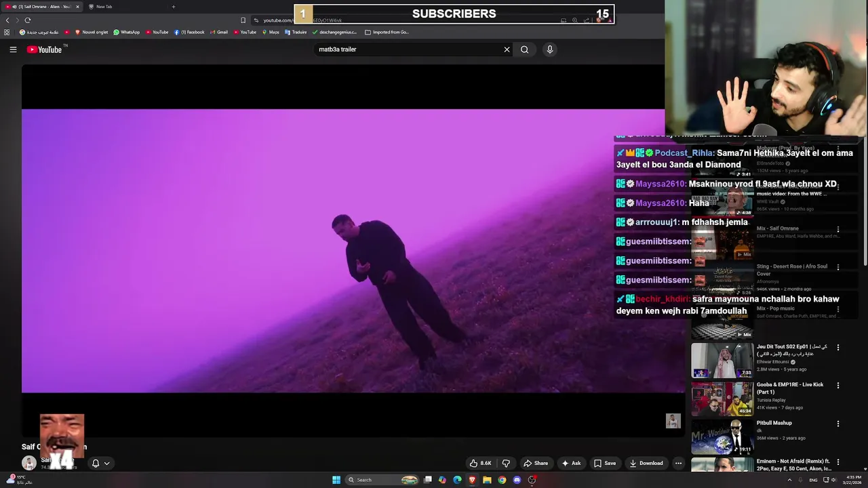Download the video
The image size is (868, 488).
coord(646,464)
